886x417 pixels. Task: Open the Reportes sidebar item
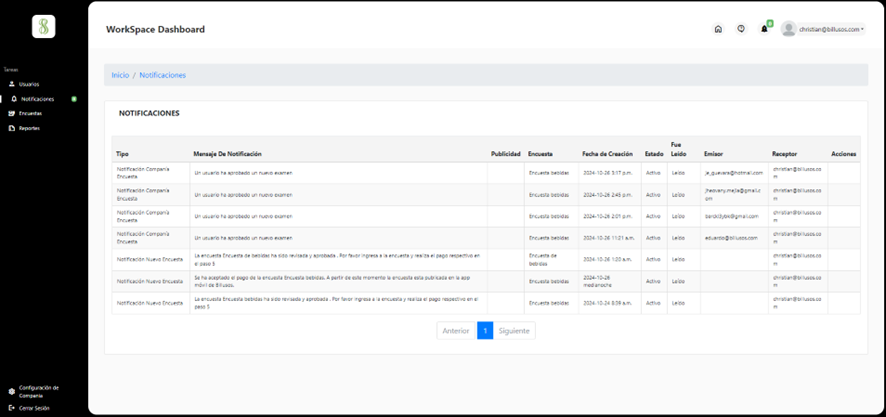28,128
